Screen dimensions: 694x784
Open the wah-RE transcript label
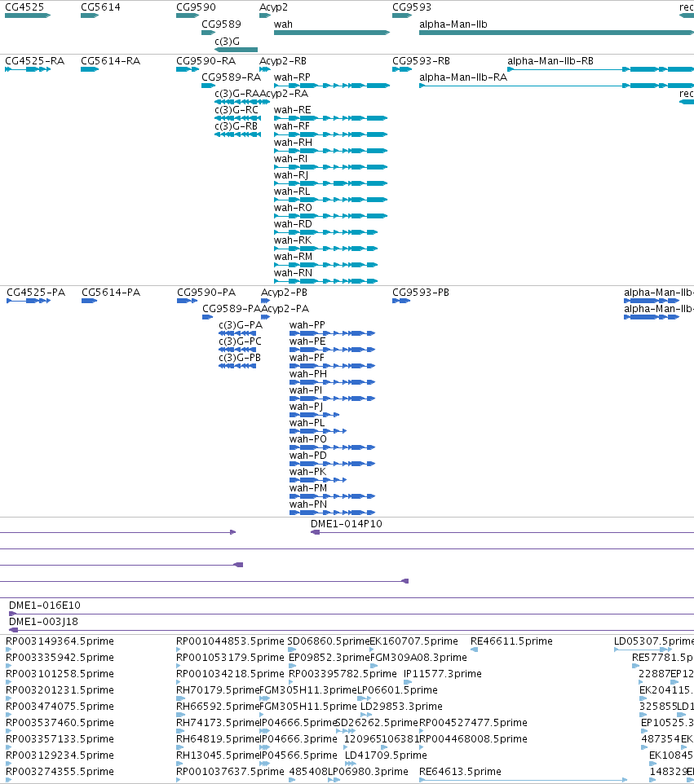pyautogui.click(x=293, y=110)
